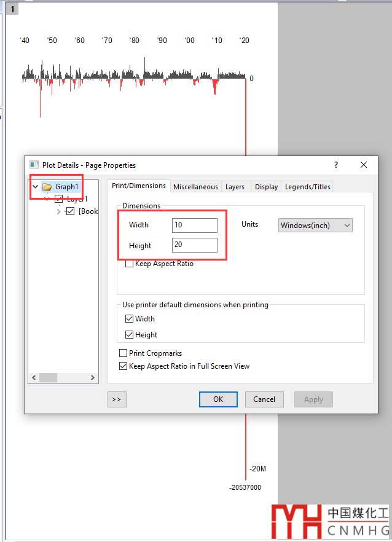Viewport: 392px width, 542px height.
Task: Click the Height input field
Action: (x=195, y=245)
